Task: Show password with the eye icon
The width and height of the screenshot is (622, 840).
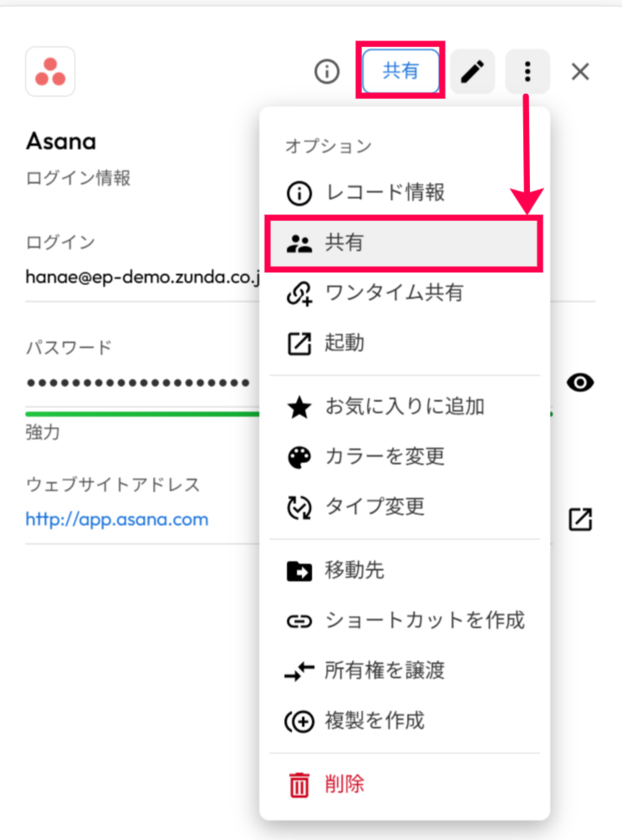Action: pyautogui.click(x=580, y=383)
